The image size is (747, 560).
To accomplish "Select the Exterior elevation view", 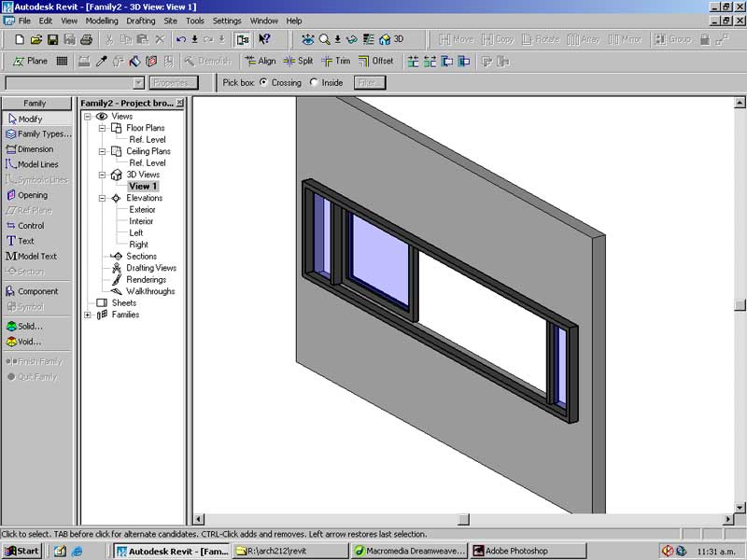I will (x=142, y=209).
